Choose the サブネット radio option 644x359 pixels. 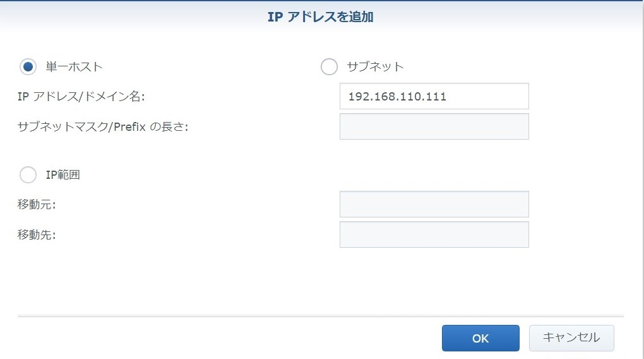coord(329,66)
